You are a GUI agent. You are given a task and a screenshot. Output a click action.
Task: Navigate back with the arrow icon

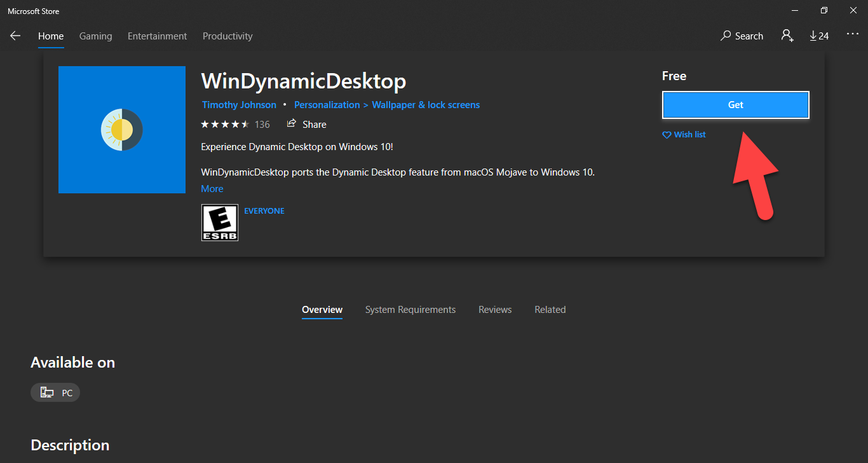tap(15, 36)
